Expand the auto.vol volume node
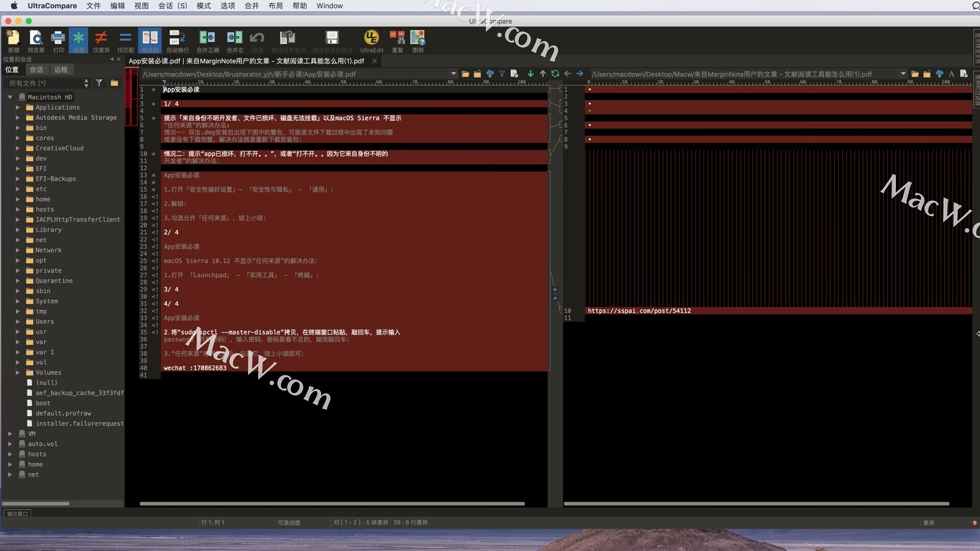 tap(10, 444)
